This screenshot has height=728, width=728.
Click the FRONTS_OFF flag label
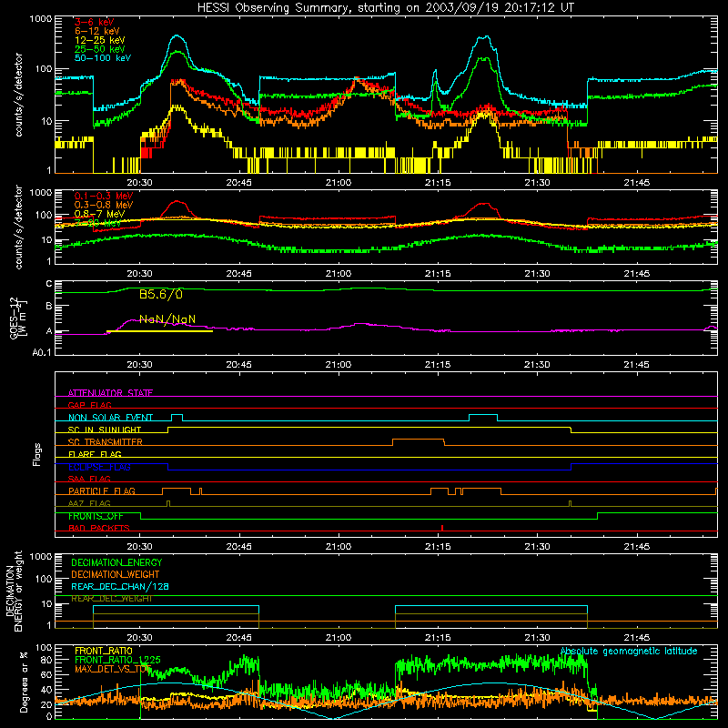(x=96, y=516)
